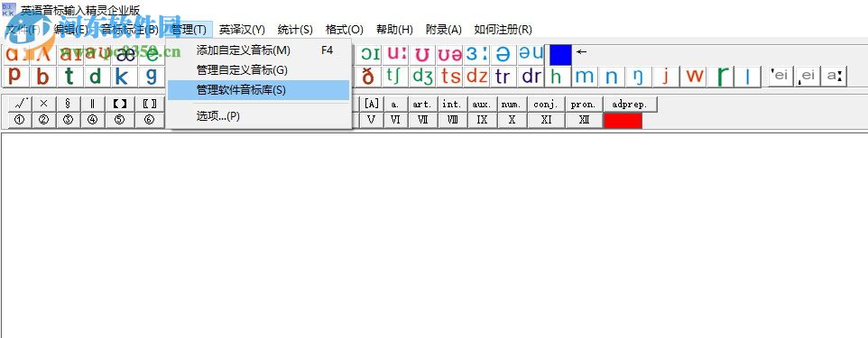Choose 管理自定义音标(G) menu entry
The width and height of the screenshot is (868, 338).
(259, 70)
